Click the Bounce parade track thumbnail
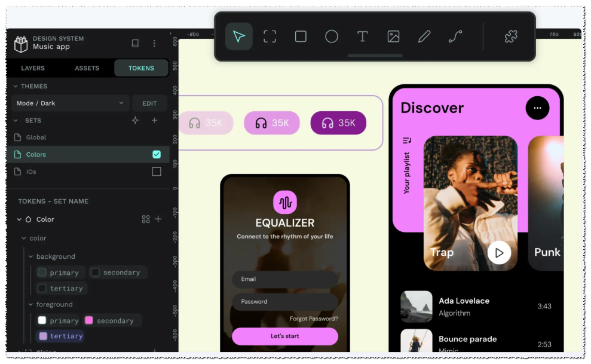Image resolution: width=591 pixels, height=364 pixels. (x=416, y=341)
